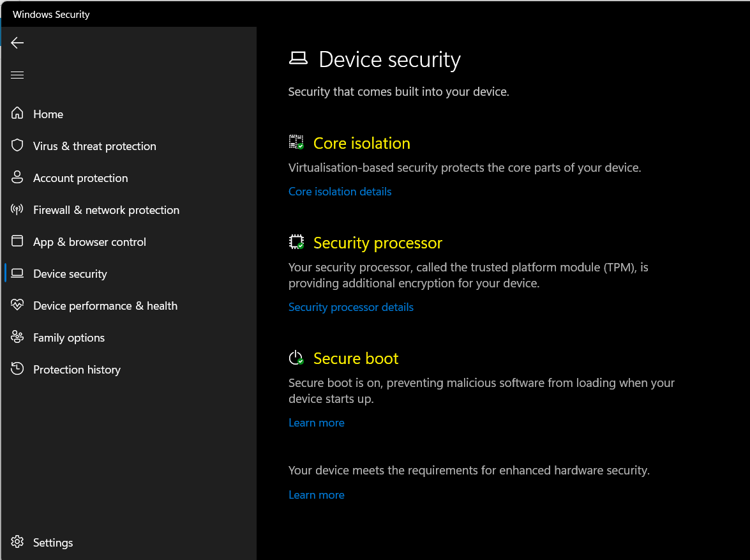Open Core isolation details
The height and width of the screenshot is (560, 750).
point(340,191)
